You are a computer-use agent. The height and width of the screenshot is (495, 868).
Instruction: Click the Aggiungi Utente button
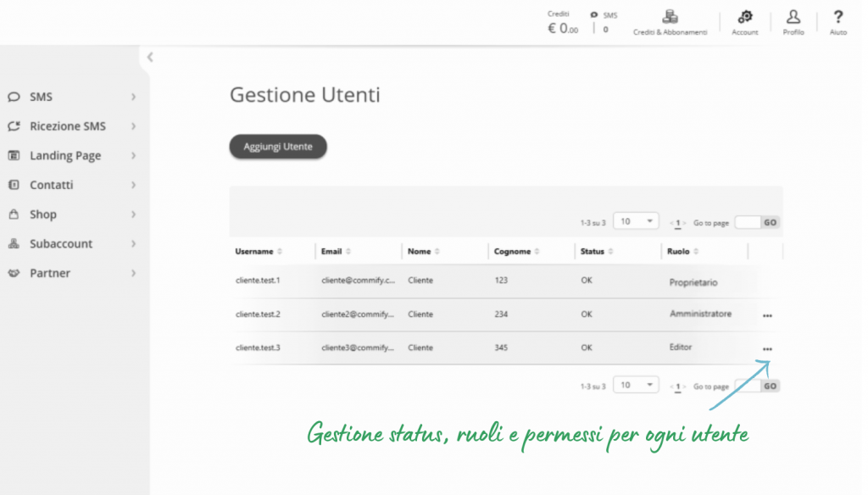(x=277, y=146)
